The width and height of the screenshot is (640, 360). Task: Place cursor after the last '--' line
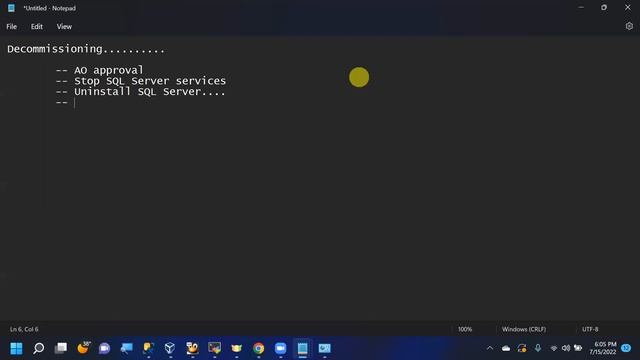coord(75,102)
